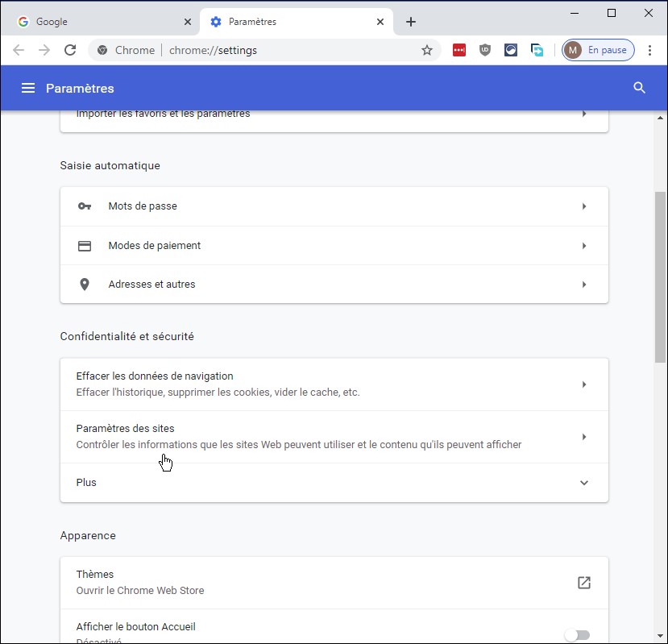Click the blue circle extension icon
Viewport: 668px width, 644px height.
coord(511,50)
